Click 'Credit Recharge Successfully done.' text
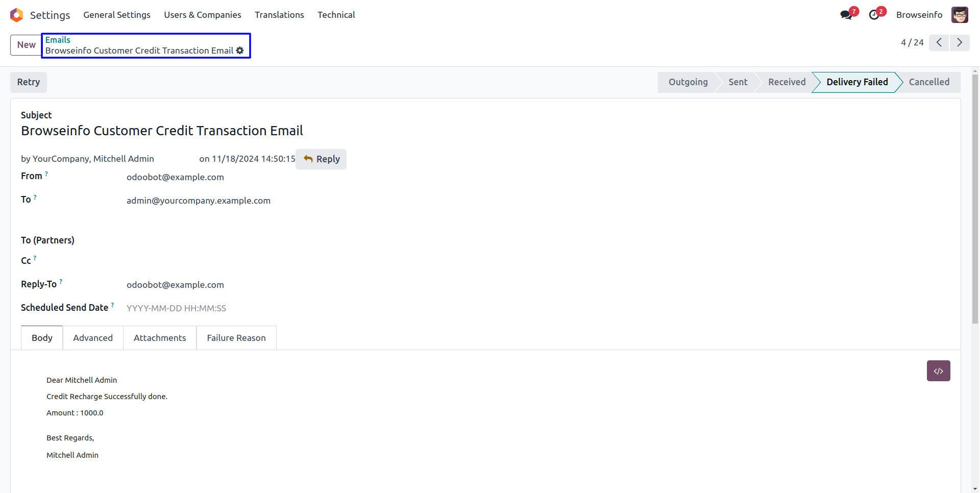 (x=107, y=397)
